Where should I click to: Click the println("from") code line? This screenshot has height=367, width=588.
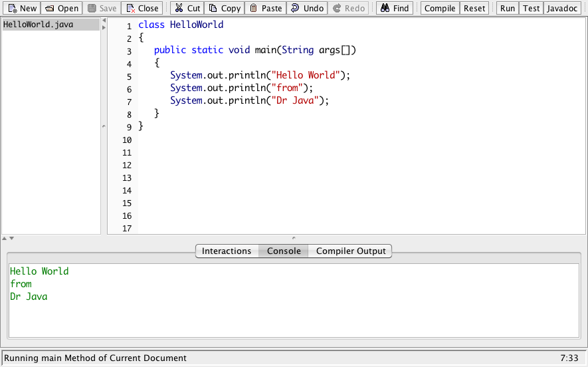241,88
